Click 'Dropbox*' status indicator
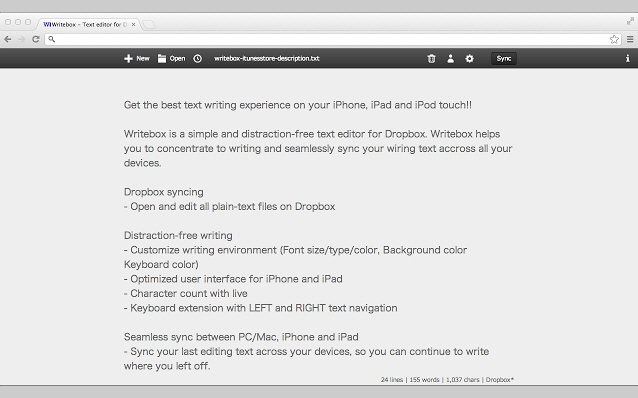Viewport: 638px width, 398px height. coord(500,380)
